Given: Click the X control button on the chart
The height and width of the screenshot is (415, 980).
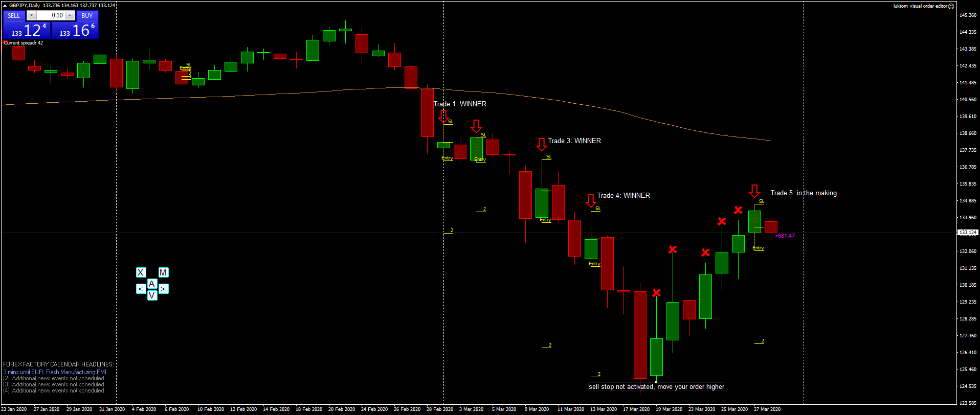Looking at the screenshot, I should tap(141, 272).
